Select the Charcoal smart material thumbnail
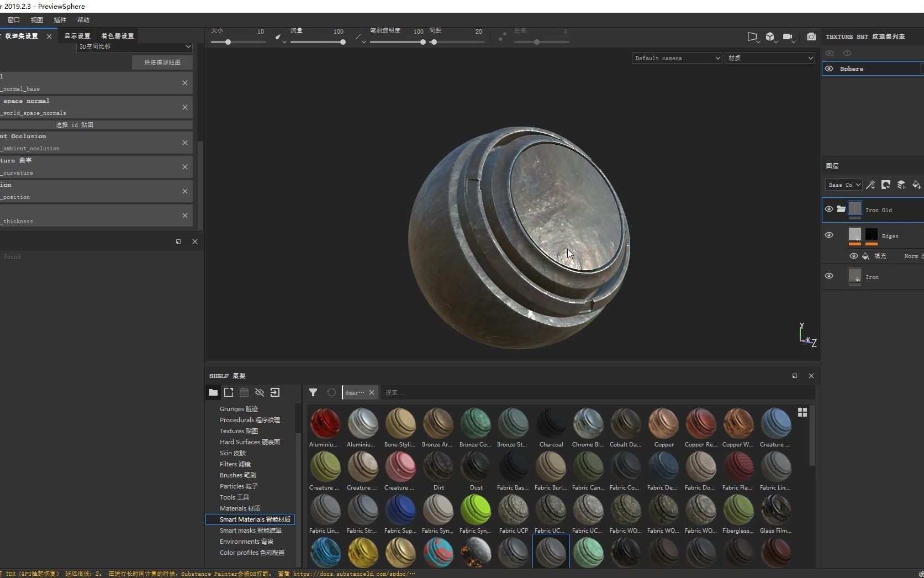 [551, 424]
